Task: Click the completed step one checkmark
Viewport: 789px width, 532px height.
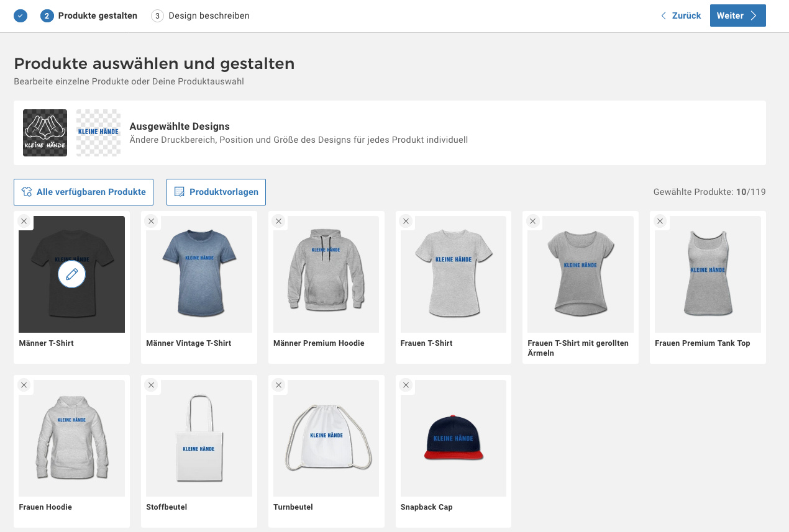Action: [x=21, y=16]
